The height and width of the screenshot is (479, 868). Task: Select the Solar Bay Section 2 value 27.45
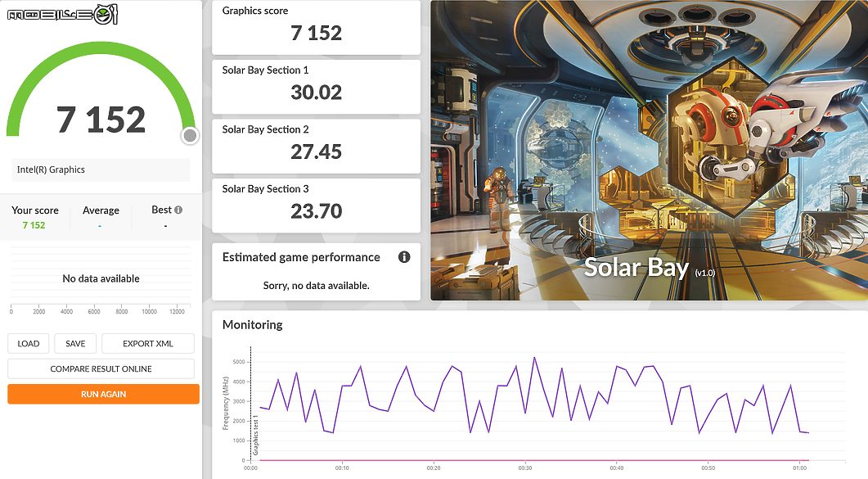click(x=316, y=151)
